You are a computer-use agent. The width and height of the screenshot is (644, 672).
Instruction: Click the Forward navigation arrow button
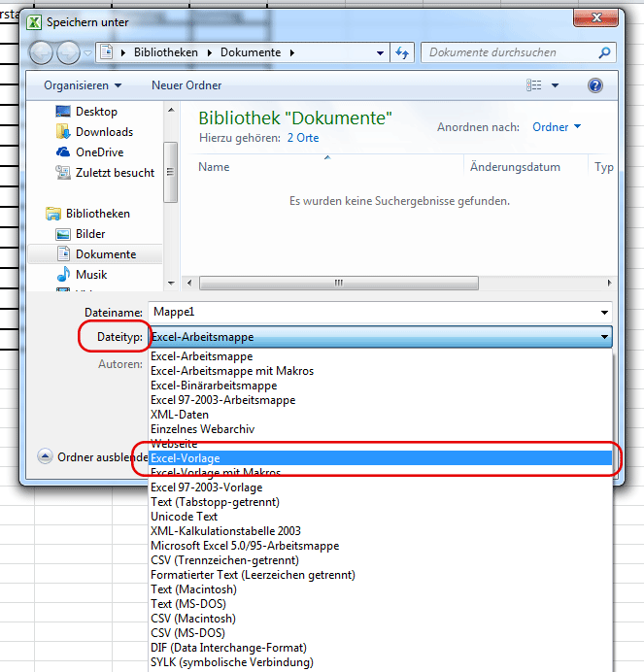click(x=69, y=53)
